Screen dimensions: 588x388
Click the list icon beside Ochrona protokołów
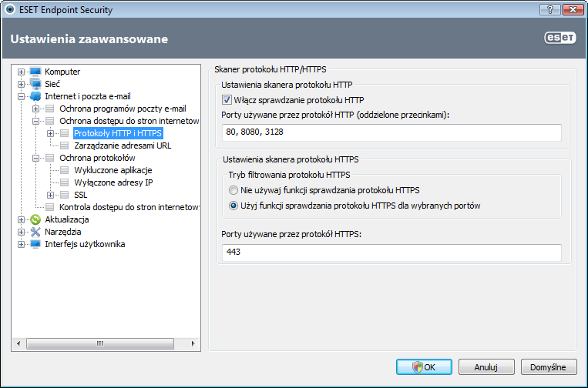pyautogui.click(x=50, y=158)
